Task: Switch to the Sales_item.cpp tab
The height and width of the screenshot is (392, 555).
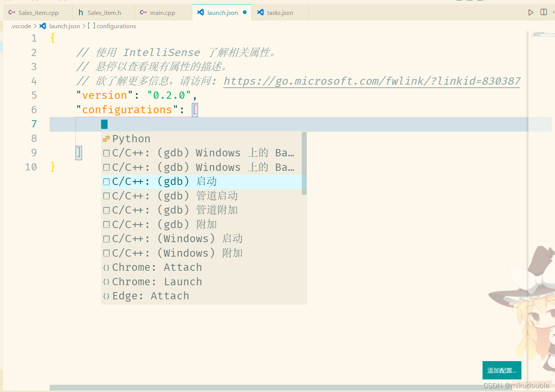Action: [x=38, y=13]
